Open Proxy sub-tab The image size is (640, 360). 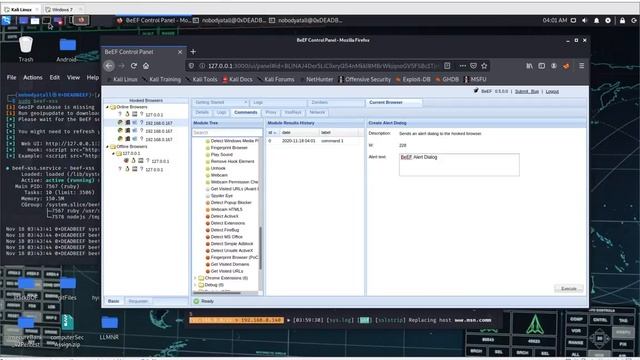(x=271, y=112)
